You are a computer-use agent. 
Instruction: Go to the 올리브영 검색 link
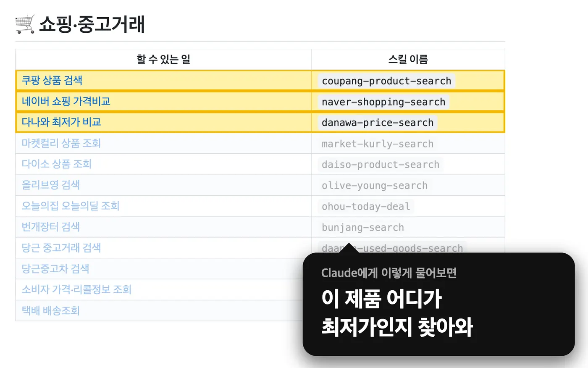51,185
